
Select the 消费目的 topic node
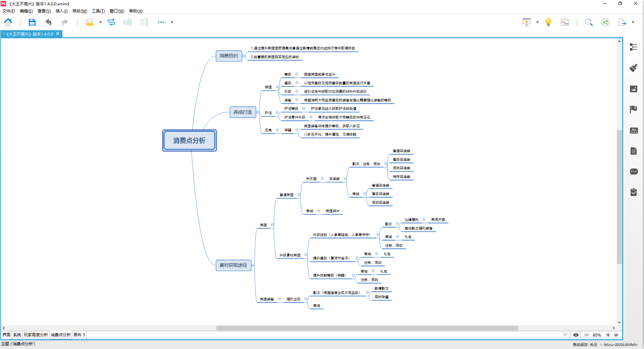(x=229, y=56)
